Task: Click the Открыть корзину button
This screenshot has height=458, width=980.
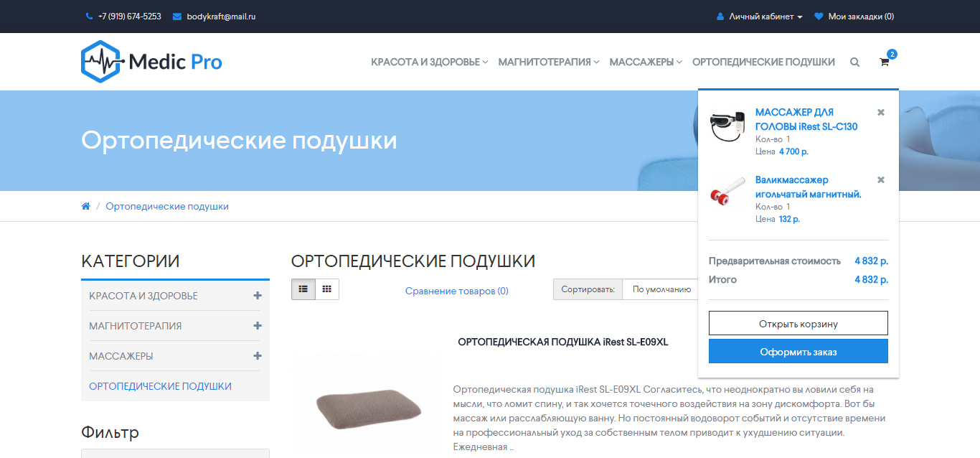Action: [x=798, y=324]
